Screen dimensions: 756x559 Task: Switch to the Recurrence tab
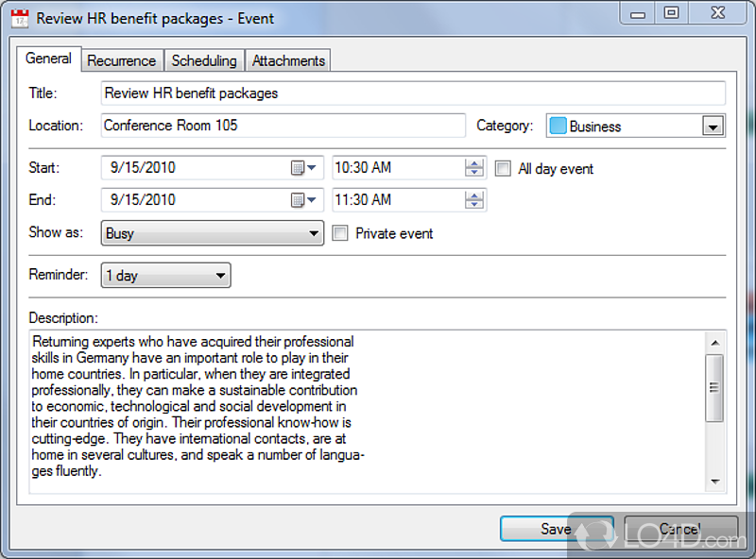click(121, 60)
